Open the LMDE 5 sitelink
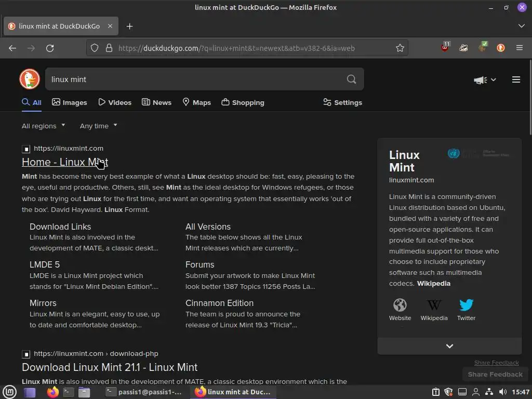The width and height of the screenshot is (532, 399). 45,264
